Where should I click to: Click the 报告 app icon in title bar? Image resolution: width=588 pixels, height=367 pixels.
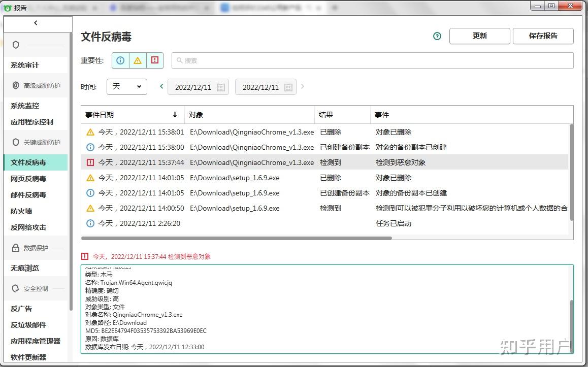click(6, 7)
